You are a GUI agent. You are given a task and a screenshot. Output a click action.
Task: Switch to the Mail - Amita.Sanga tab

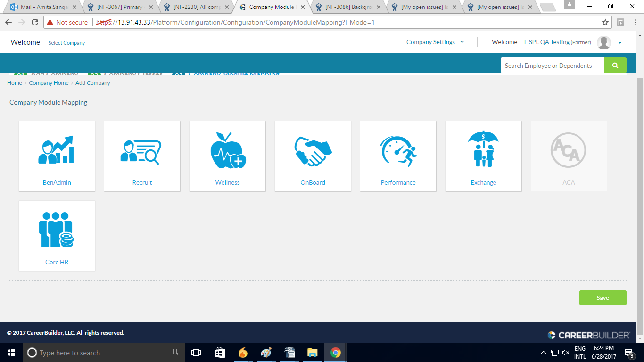coord(42,7)
